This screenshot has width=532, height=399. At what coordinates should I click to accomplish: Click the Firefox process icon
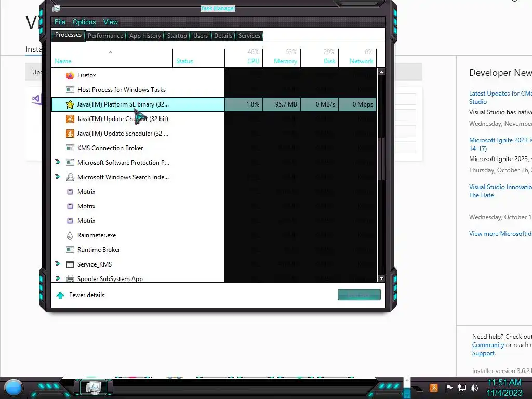coord(70,75)
